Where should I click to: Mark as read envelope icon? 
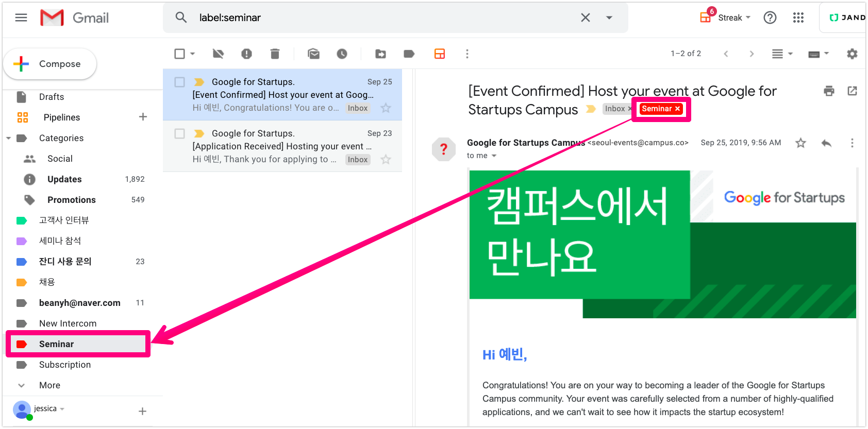coord(313,54)
